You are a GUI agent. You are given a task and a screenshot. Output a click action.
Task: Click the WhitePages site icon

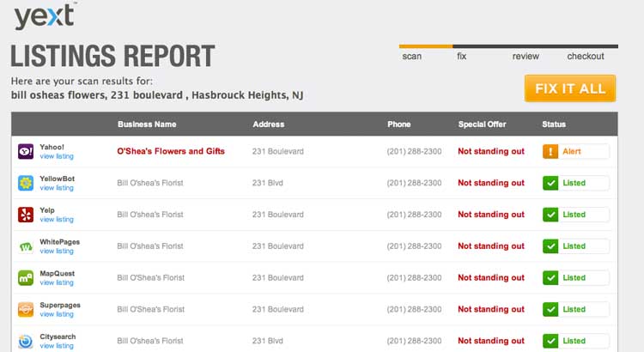click(x=26, y=246)
